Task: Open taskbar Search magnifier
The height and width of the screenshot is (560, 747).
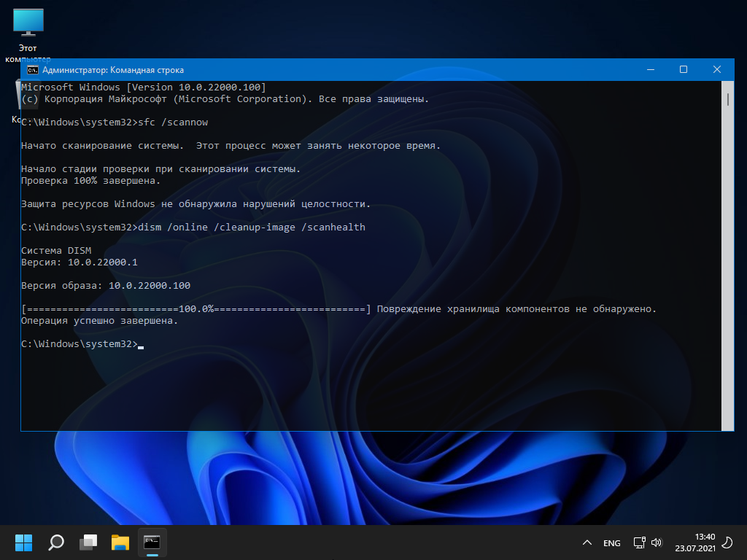Action: tap(56, 542)
